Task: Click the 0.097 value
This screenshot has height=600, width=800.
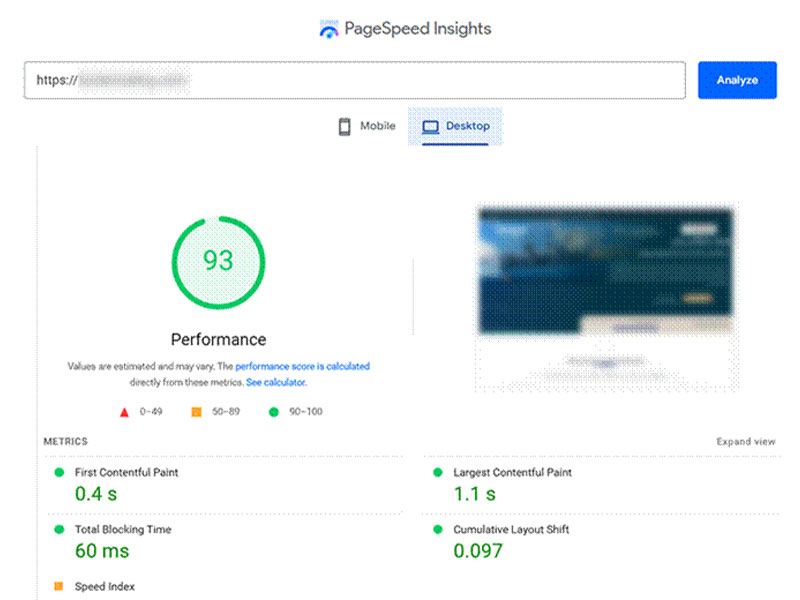Action: (478, 551)
